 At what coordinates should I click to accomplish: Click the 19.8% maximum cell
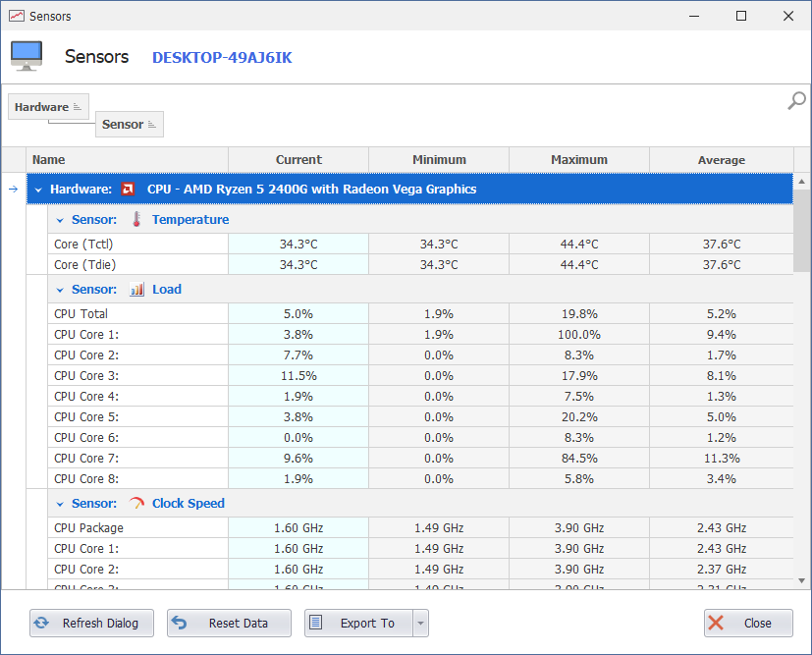[579, 314]
